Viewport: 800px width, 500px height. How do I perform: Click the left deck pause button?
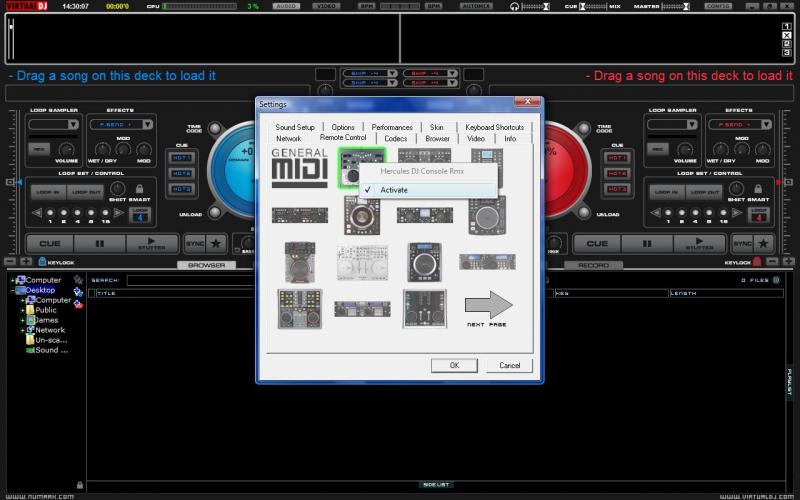[100, 243]
